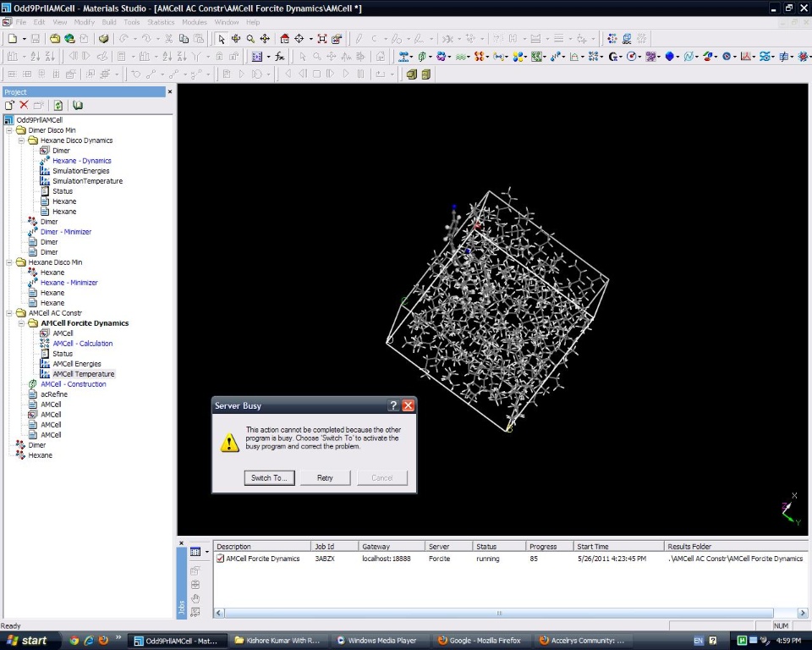The image size is (812, 650).
Task: Collapse the AMCell AC Constr folder
Action: tap(9, 313)
